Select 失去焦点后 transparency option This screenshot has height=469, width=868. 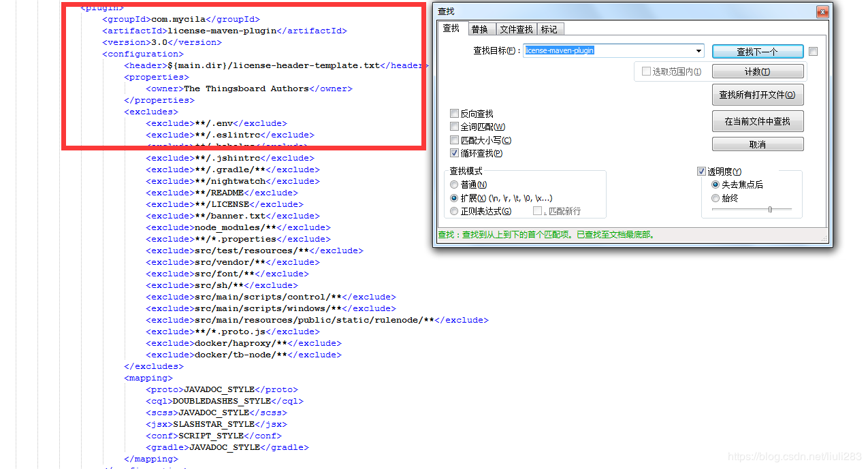point(737,184)
